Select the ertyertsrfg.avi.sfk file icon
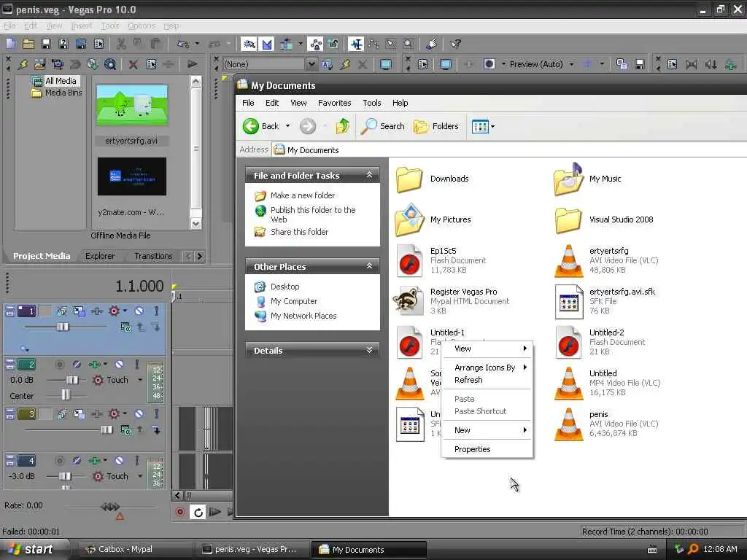Screen dimensions: 747x560 569,301
